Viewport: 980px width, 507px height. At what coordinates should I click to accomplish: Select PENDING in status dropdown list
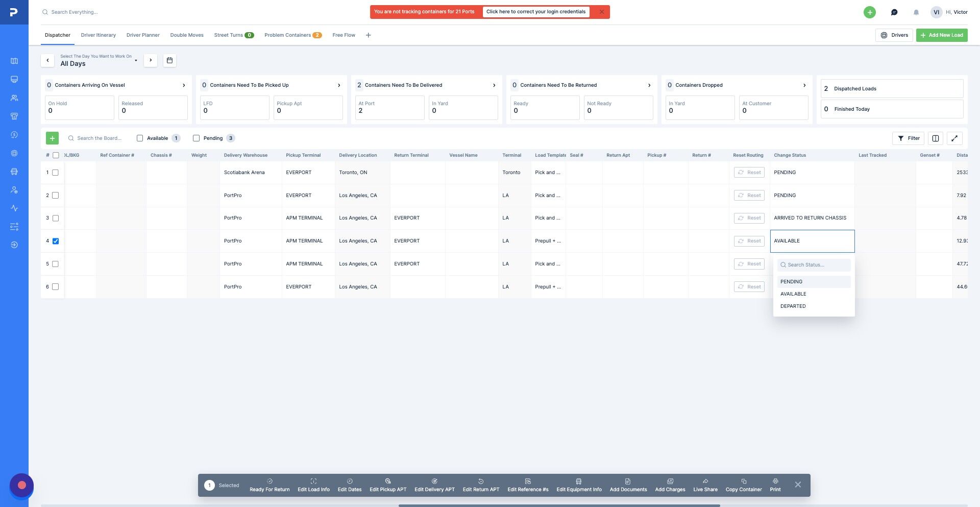click(814, 282)
